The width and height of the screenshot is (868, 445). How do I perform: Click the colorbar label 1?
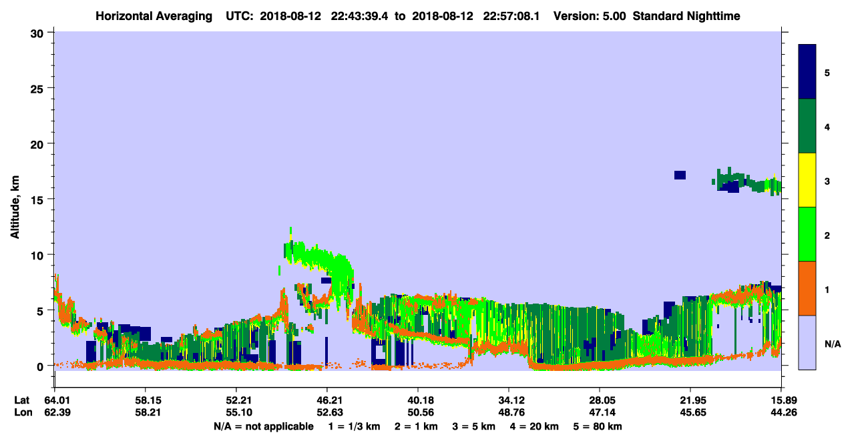827,290
